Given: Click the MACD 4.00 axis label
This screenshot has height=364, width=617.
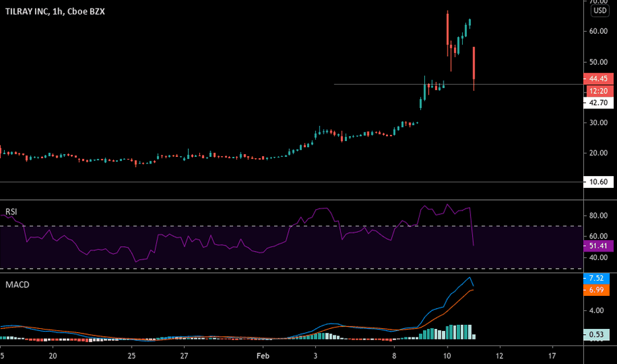Looking at the screenshot, I should pos(596,310).
